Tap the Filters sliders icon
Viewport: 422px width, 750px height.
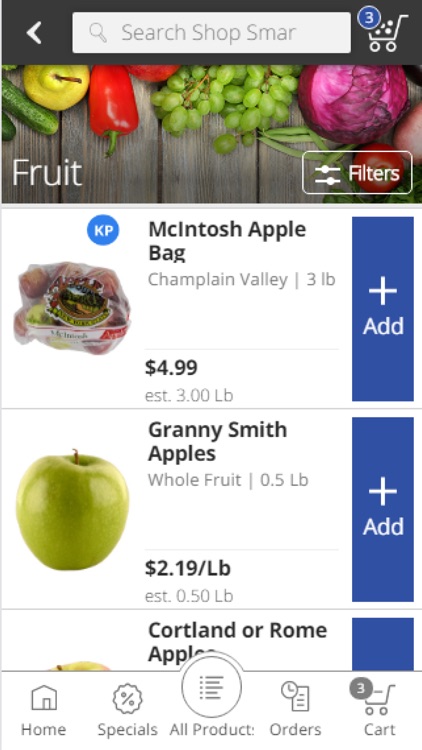click(x=327, y=174)
